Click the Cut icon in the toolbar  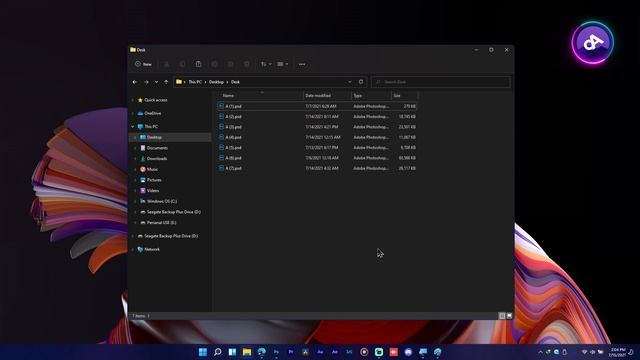pyautogui.click(x=167, y=64)
